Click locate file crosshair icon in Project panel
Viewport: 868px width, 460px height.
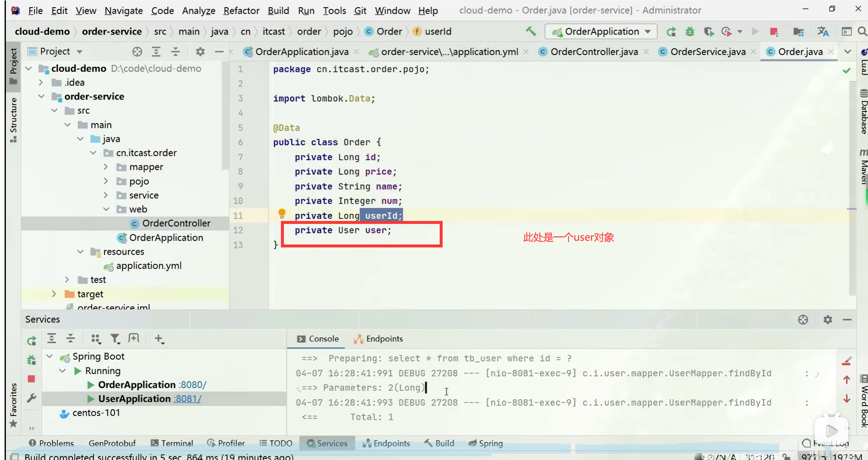[137, 52]
